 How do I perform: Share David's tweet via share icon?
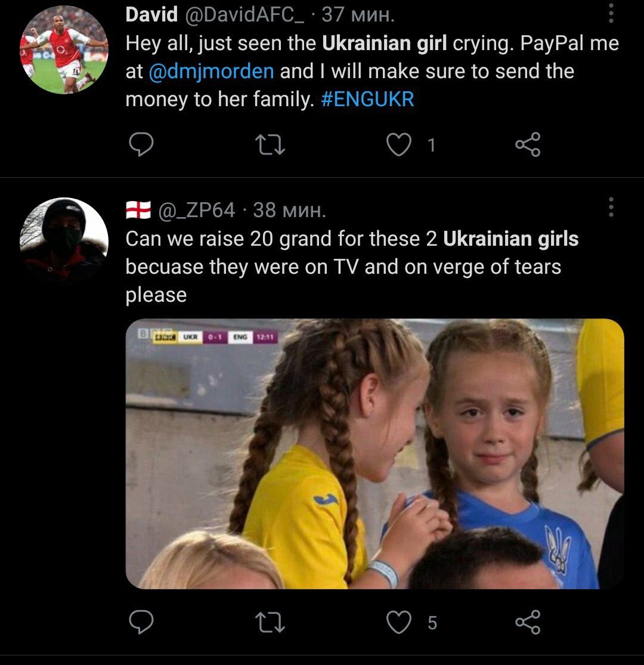tap(528, 144)
